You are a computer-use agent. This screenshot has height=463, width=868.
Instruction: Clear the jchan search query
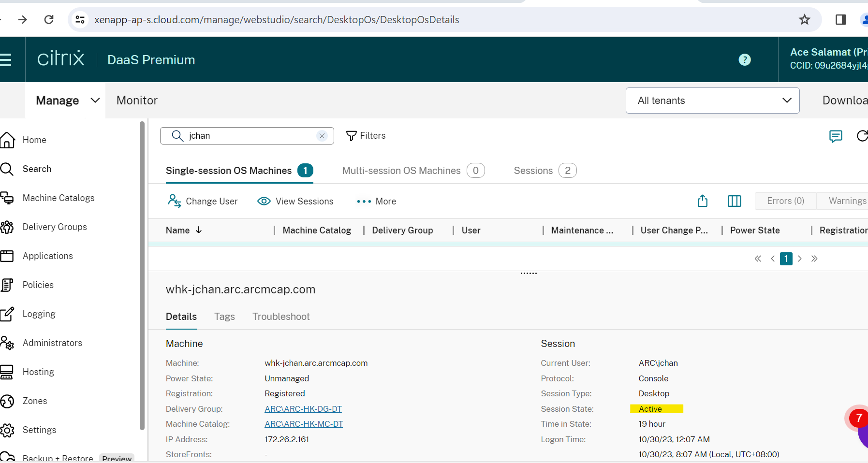pyautogui.click(x=322, y=136)
